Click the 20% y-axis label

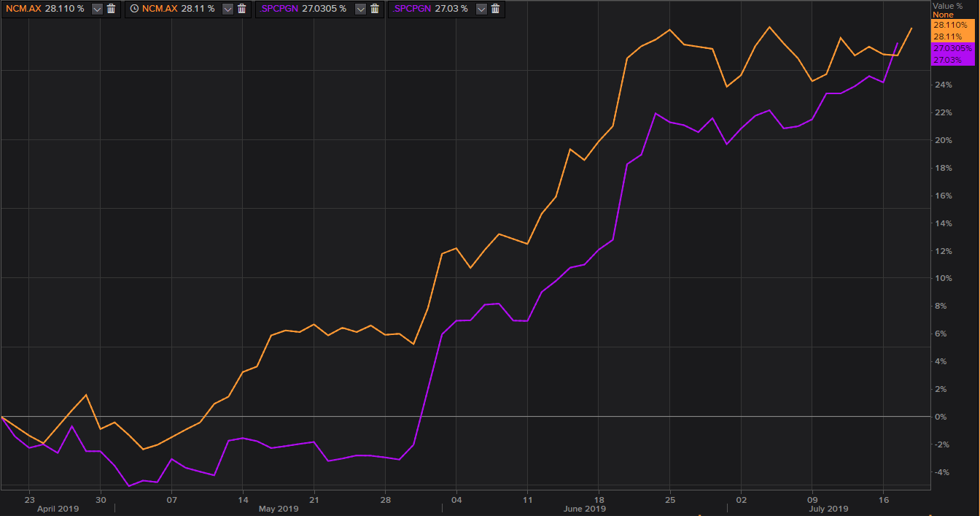coord(943,140)
